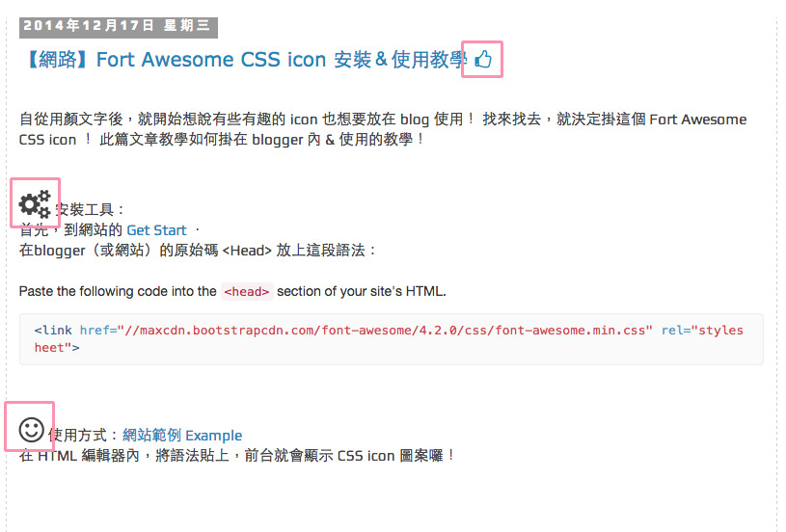Click the 安裝工具： heading text
This screenshot has height=532, width=786.
[x=90, y=209]
